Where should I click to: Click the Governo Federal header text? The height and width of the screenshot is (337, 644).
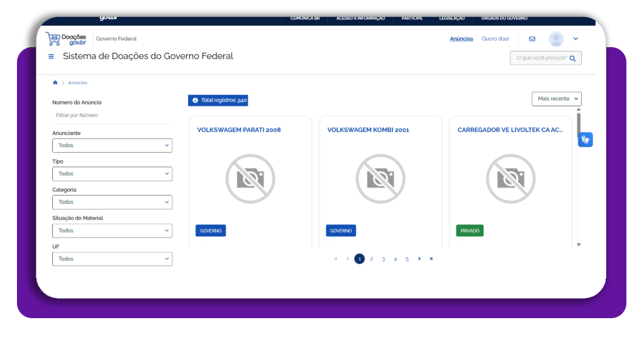point(116,39)
